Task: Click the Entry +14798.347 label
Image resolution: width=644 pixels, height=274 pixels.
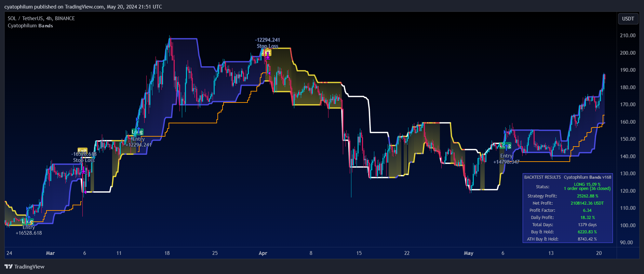Action: tap(506, 159)
